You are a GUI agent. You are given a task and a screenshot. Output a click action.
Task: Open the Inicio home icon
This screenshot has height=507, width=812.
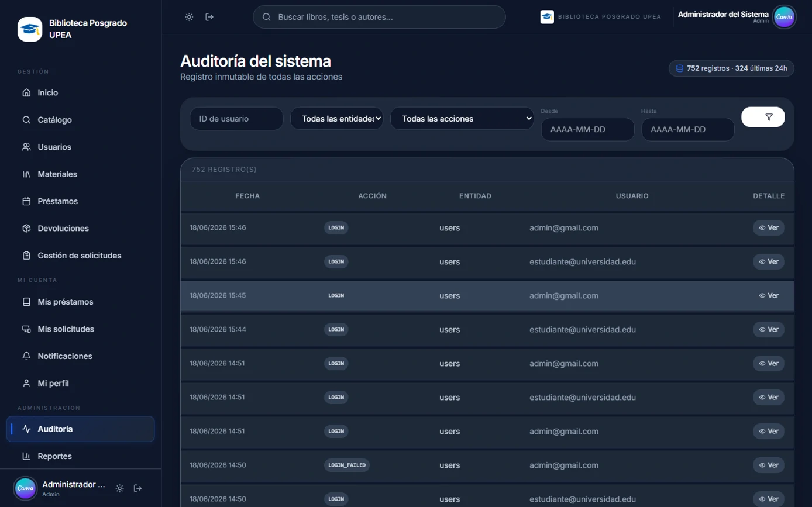26,92
